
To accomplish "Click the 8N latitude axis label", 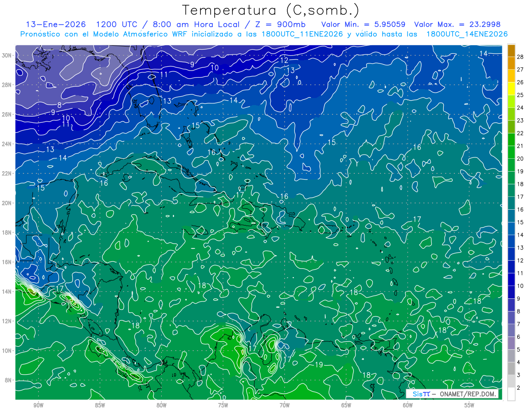I will coord(9,380).
